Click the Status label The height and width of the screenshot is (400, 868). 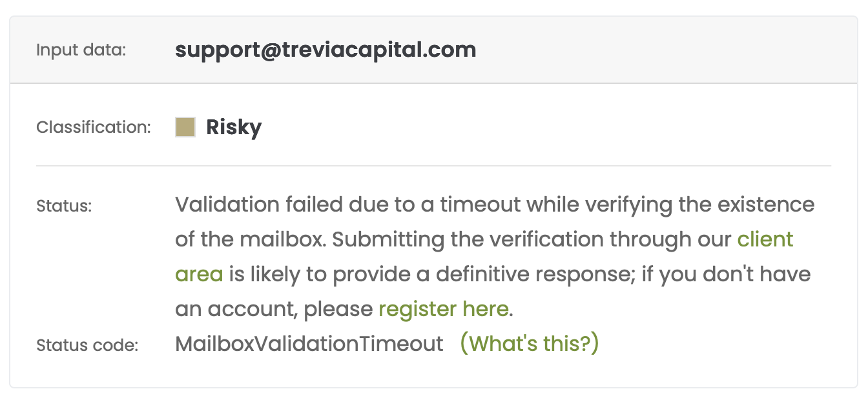64,206
